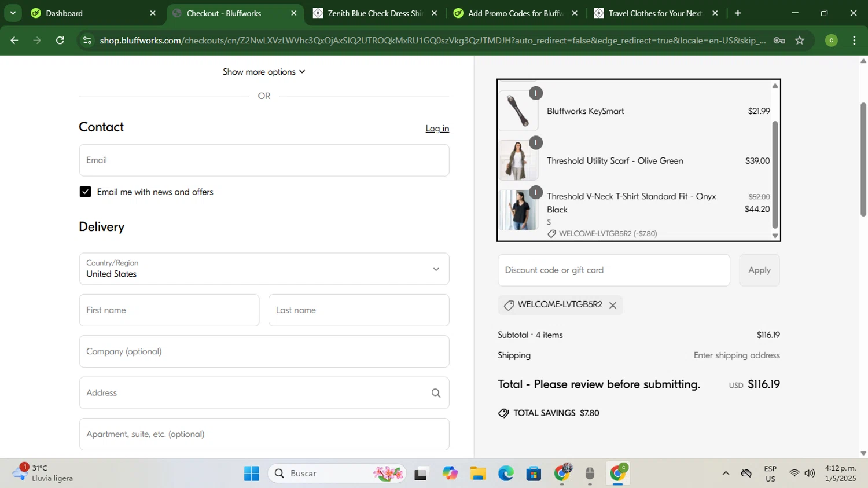Focus the Email input field
The image size is (868, 488).
click(264, 160)
